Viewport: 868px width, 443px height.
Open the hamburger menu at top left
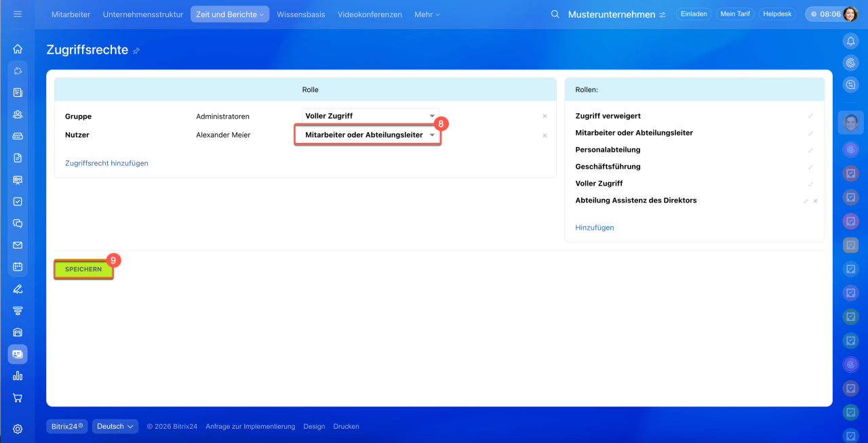point(18,14)
